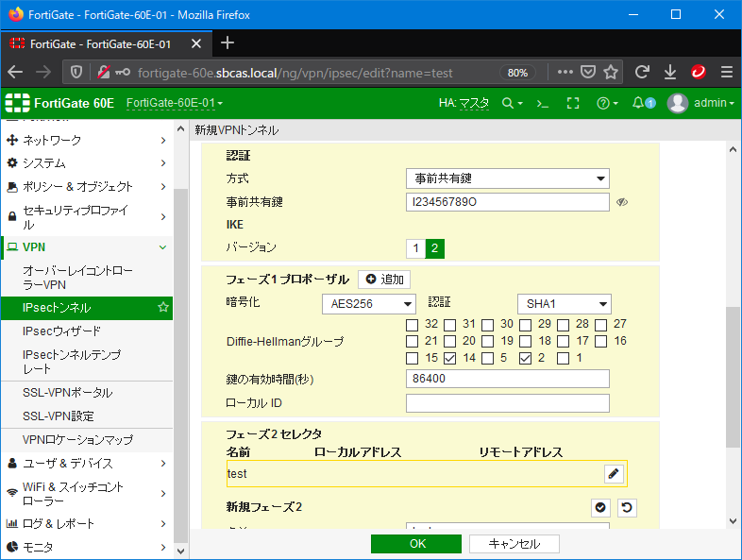Image resolution: width=742 pixels, height=560 pixels.
Task: Check Diffie-Hellman group 15
Action: pyautogui.click(x=413, y=358)
